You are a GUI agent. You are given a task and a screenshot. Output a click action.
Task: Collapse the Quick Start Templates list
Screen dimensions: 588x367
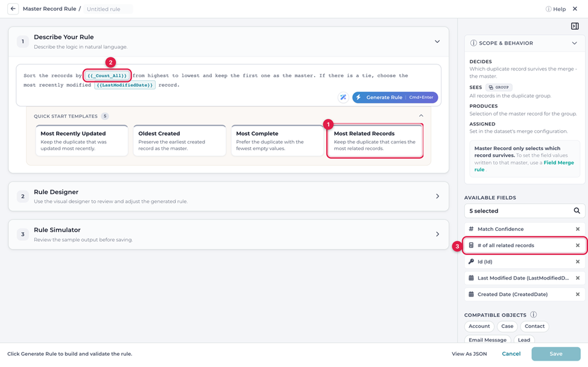(x=421, y=116)
